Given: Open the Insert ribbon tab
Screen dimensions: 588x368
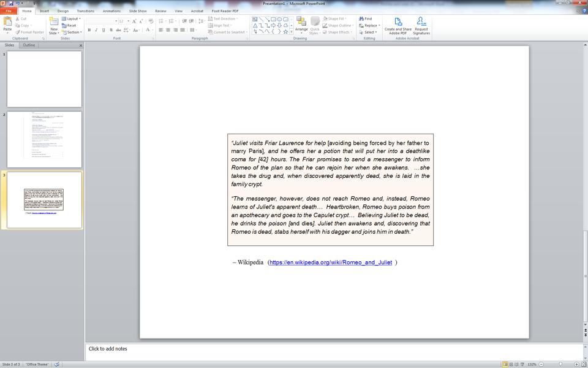Looking at the screenshot, I should (44, 11).
